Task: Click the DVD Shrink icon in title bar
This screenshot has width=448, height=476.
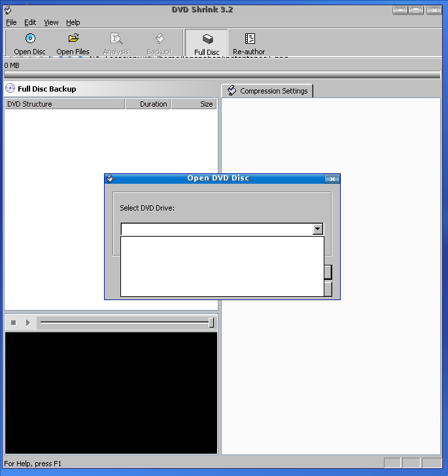Action: tap(8, 10)
